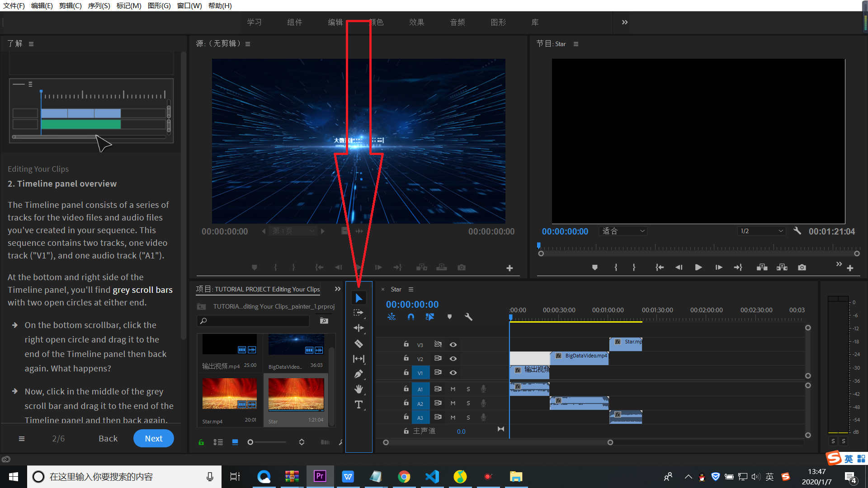
Task: Select the Pen tool in timeline
Action: 359,374
